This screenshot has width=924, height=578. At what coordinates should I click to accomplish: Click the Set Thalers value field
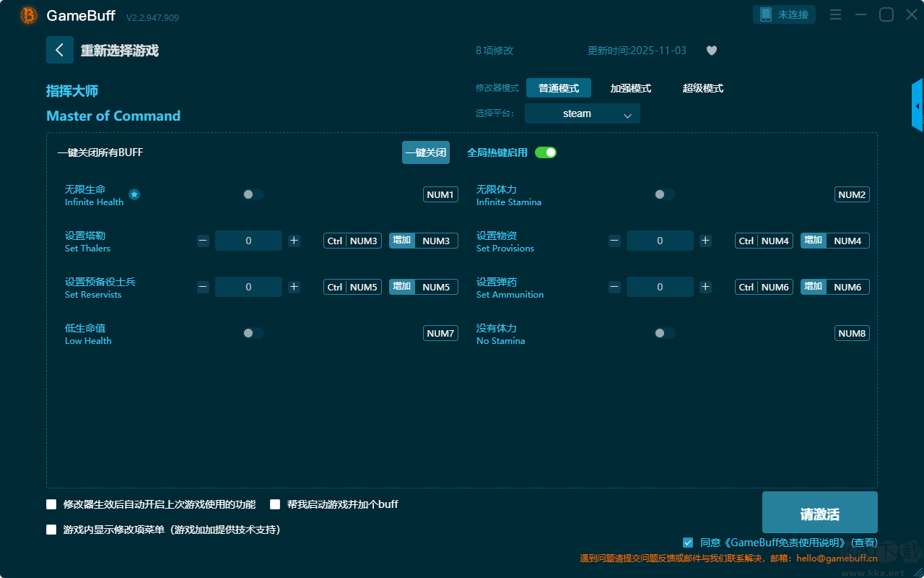pos(248,241)
